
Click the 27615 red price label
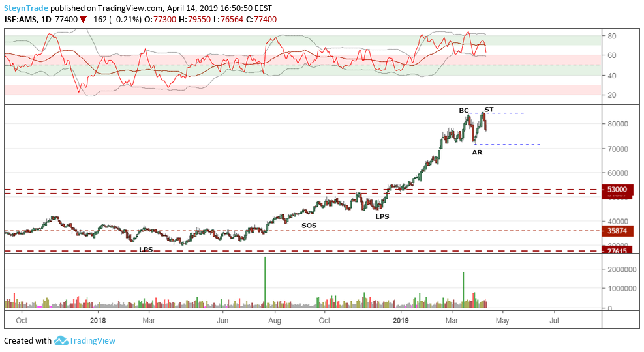coord(617,251)
